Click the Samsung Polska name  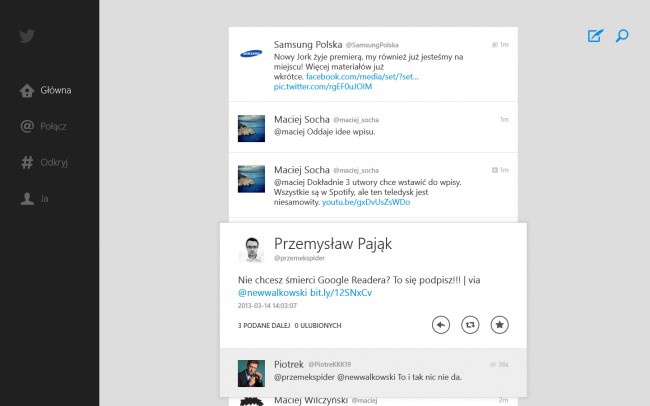coord(308,44)
